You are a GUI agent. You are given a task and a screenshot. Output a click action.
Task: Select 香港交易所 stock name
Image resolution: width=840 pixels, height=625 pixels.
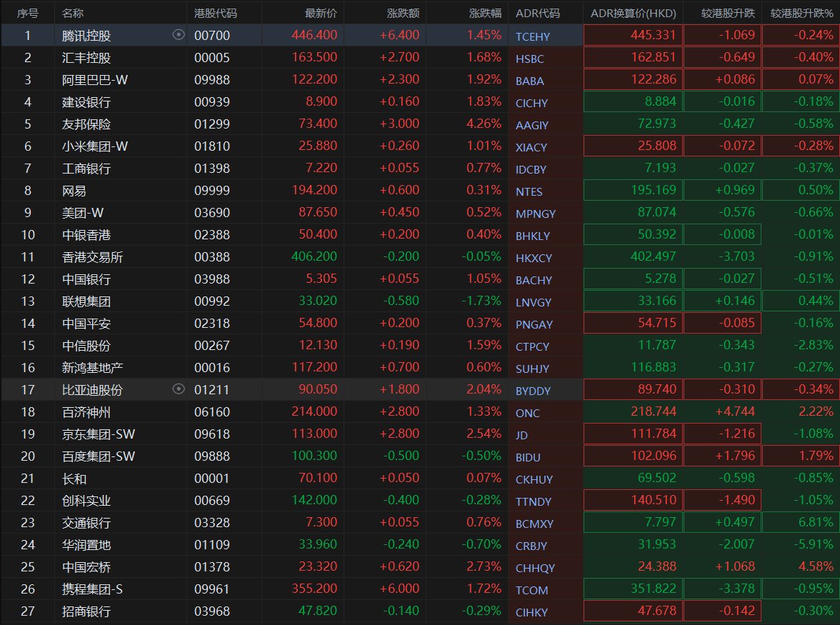(92, 257)
